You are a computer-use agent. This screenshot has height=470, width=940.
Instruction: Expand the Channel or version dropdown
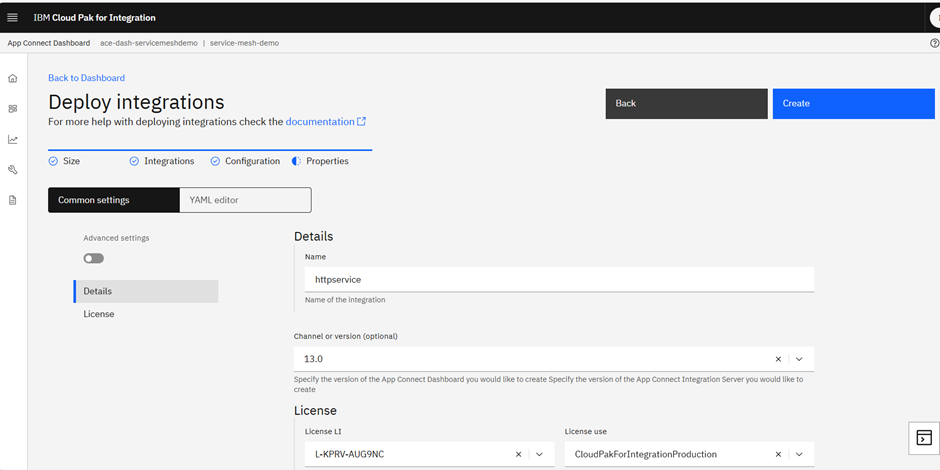(799, 359)
